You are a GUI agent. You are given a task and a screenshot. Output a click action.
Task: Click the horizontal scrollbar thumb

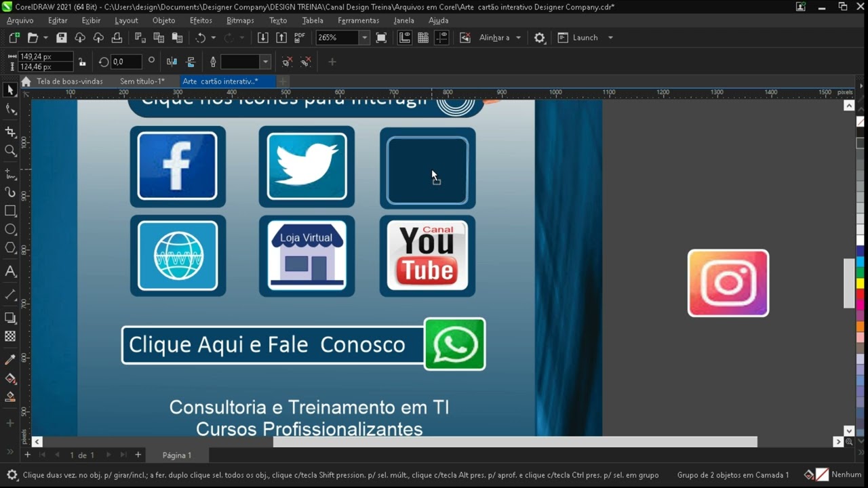click(x=515, y=442)
